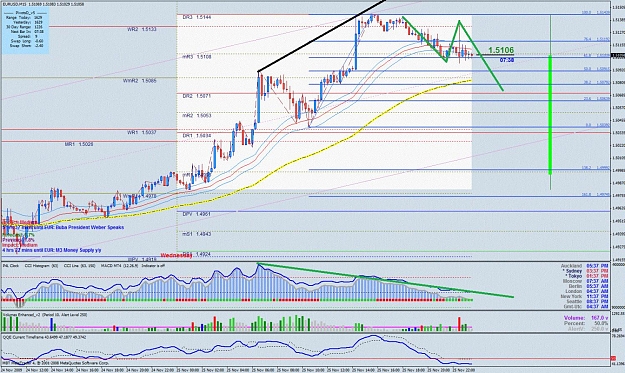The width and height of the screenshot is (625, 373).
Task: Select the WR1 1.5037 weekly label
Action: coord(142,132)
